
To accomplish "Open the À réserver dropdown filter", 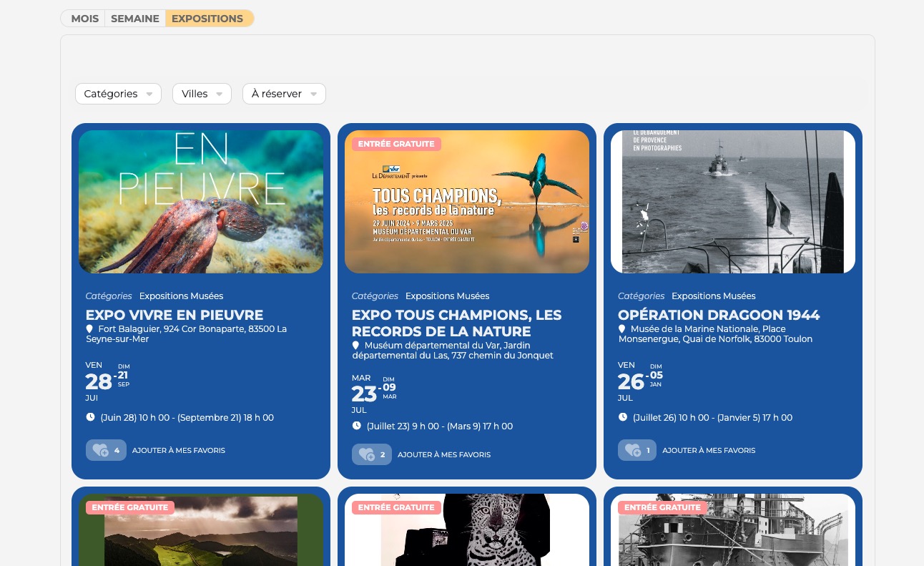I will tap(284, 94).
